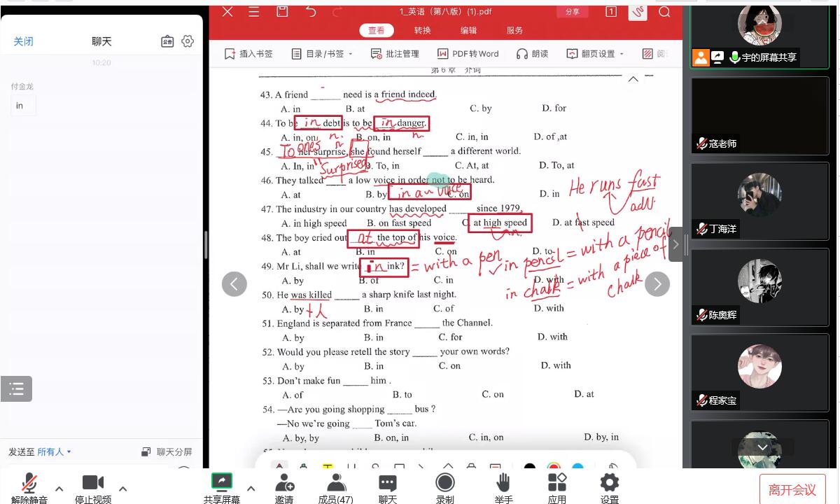Select the yellow highlighter tool in the annotation bar
This screenshot has width=840, height=504.
[328, 466]
